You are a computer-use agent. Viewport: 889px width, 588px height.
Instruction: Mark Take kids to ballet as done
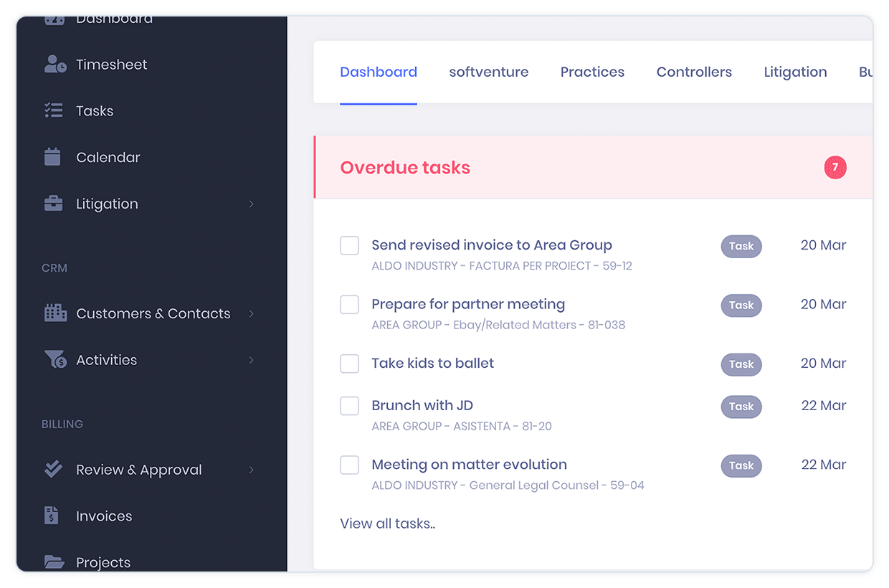click(x=349, y=364)
